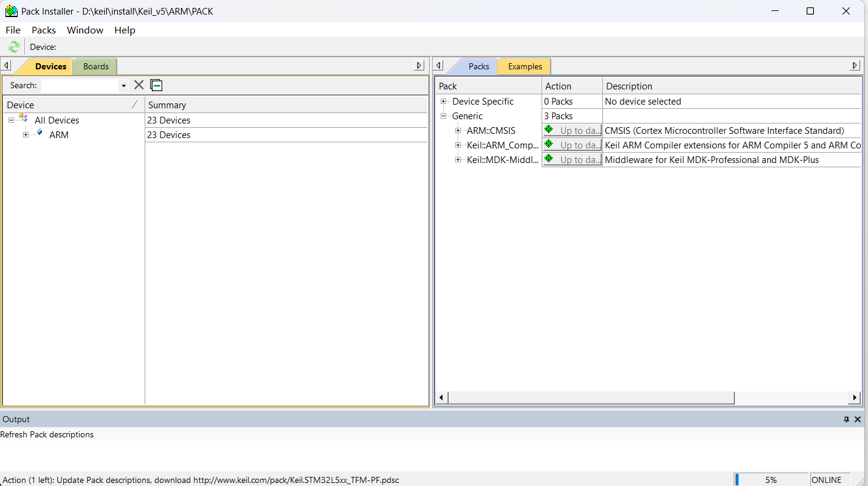Click the Pack Installer title bar icon
Image resolution: width=868 pixels, height=486 pixels.
coord(12,11)
